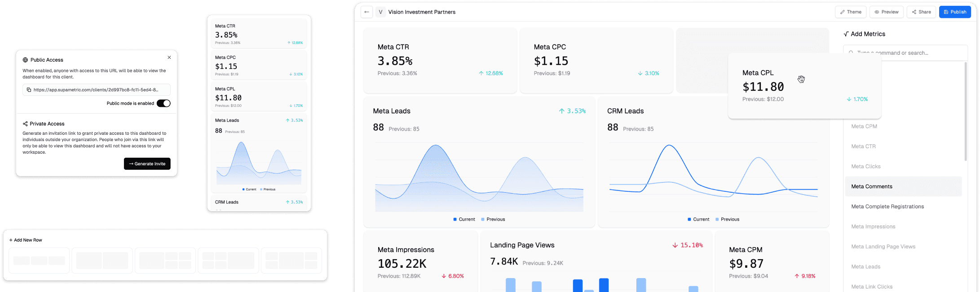
Task: Click Meta Leads title in the mobile preview
Action: tap(227, 120)
